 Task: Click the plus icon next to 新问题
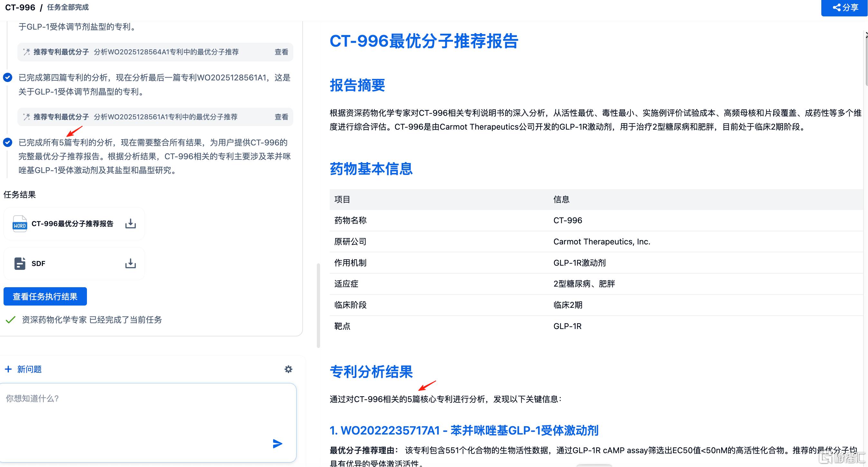point(8,369)
